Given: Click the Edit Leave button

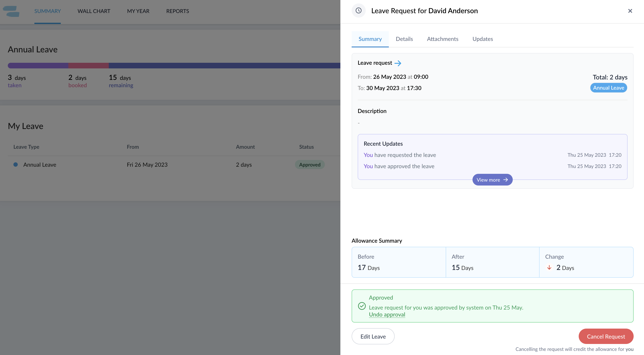Looking at the screenshot, I should [x=373, y=336].
